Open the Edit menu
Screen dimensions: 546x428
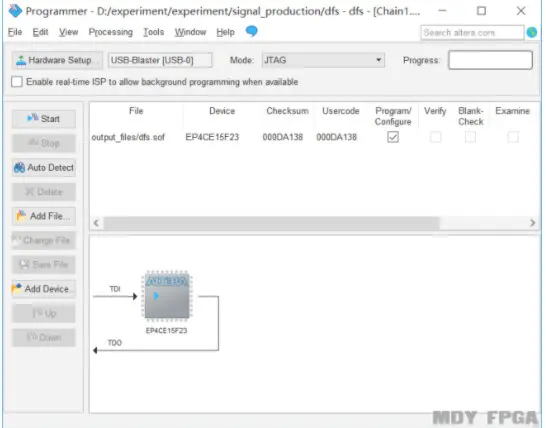[40, 32]
